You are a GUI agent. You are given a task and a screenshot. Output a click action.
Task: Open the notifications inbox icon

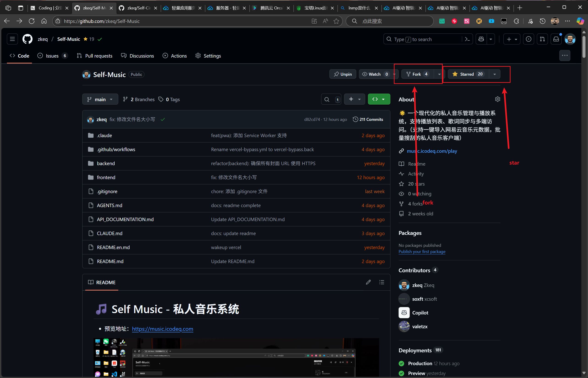point(556,39)
